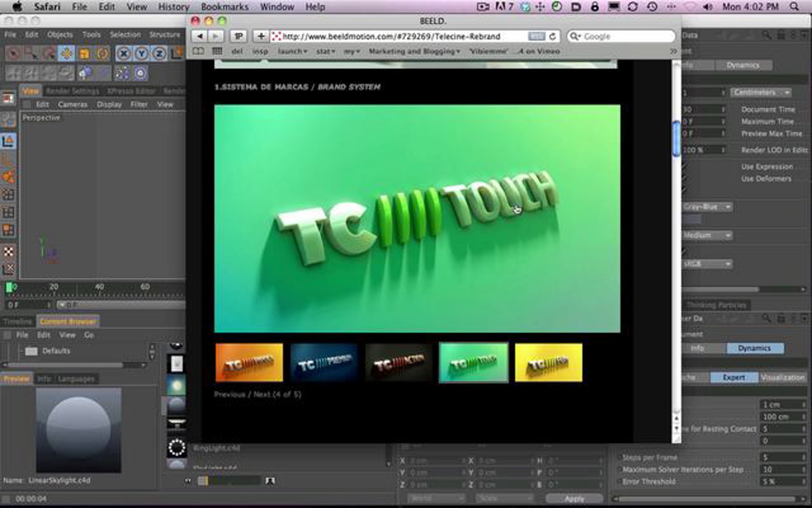Click the Google search field in Safari

[x=621, y=36]
